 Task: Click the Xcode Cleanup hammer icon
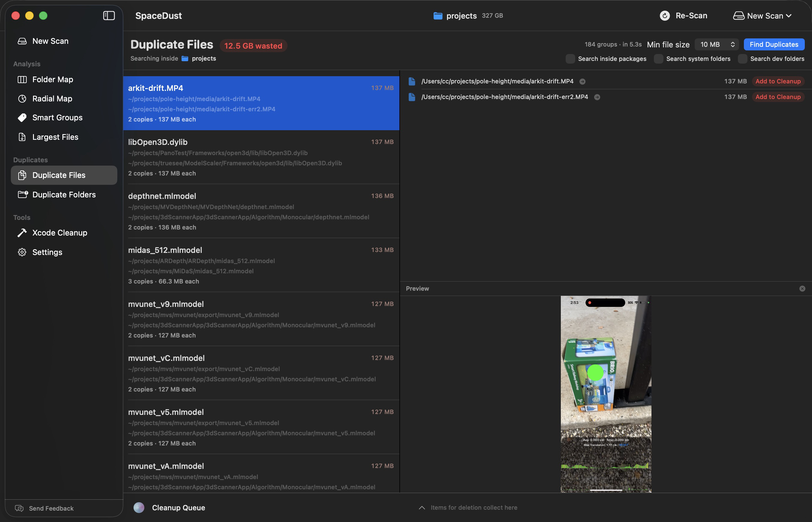[x=22, y=233]
